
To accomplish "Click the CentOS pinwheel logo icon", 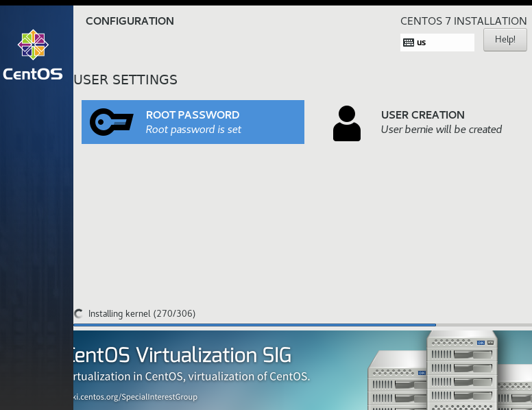I will click(x=33, y=45).
